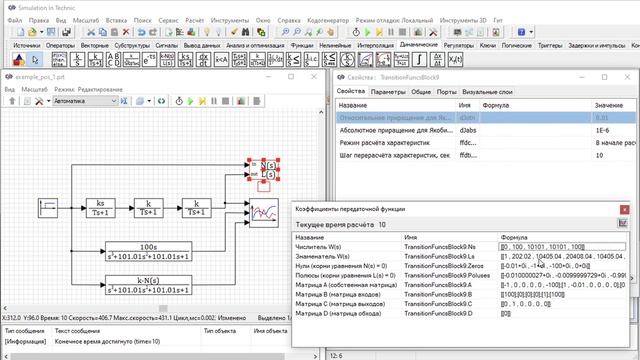Viewport: 640px width, 360px height.
Task: Click the cut scissors icon
Action: [91, 32]
